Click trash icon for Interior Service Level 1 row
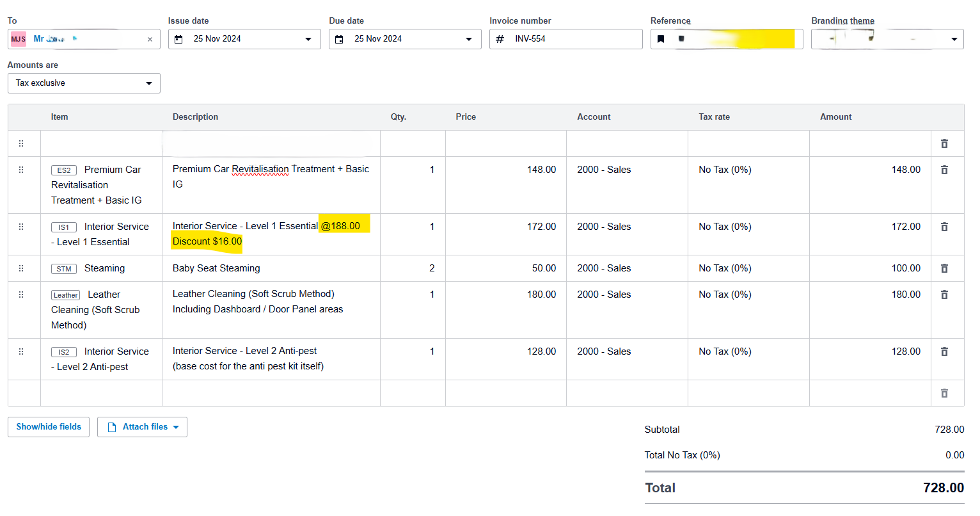Viewport: 980px width, 516px height. [944, 227]
